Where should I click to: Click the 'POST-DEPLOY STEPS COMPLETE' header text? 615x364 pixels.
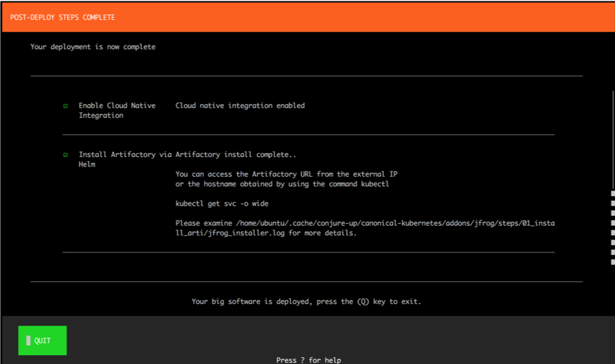coord(63,17)
